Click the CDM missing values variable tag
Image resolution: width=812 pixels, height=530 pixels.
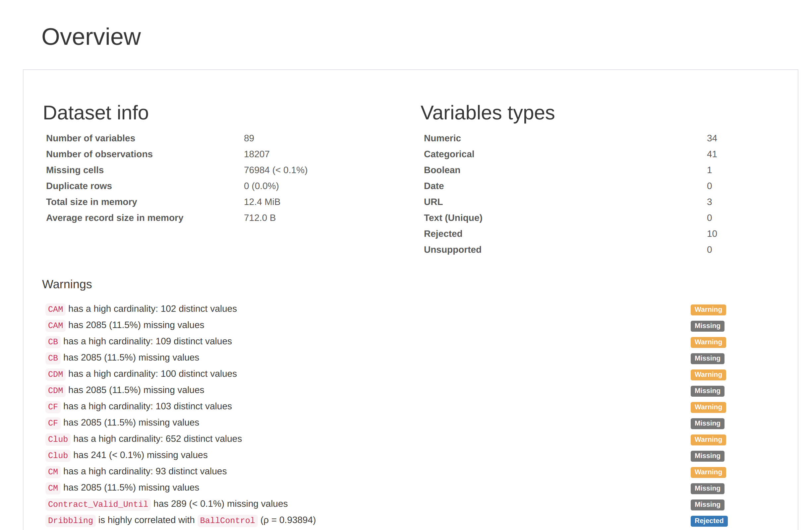55,390
